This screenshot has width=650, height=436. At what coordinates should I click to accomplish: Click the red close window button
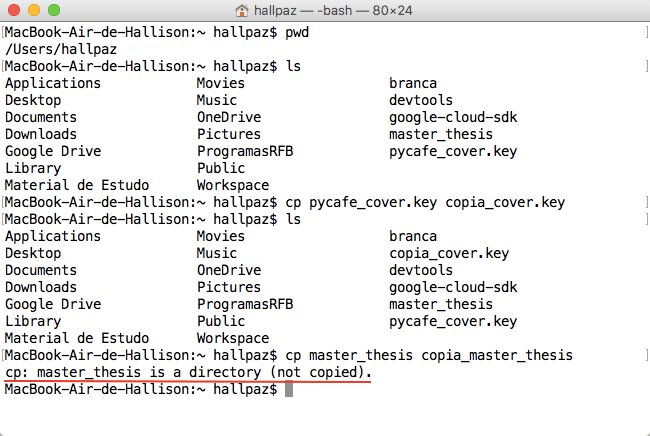click(x=14, y=10)
